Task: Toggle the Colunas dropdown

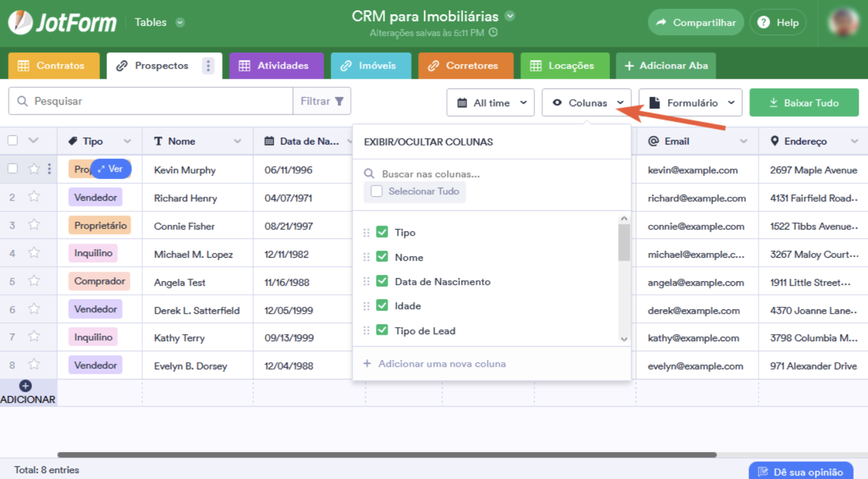Action: (586, 103)
